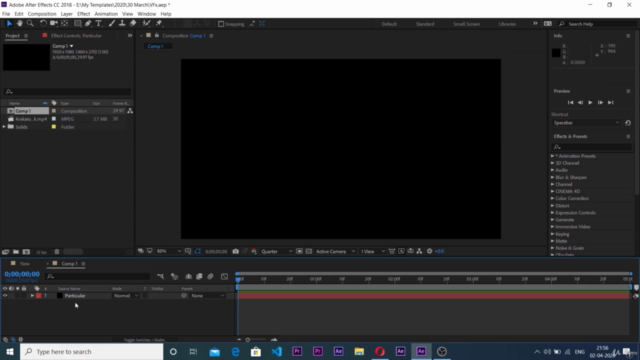Open the 1 View layout dropdown
The height and width of the screenshot is (360, 640).
click(x=372, y=251)
